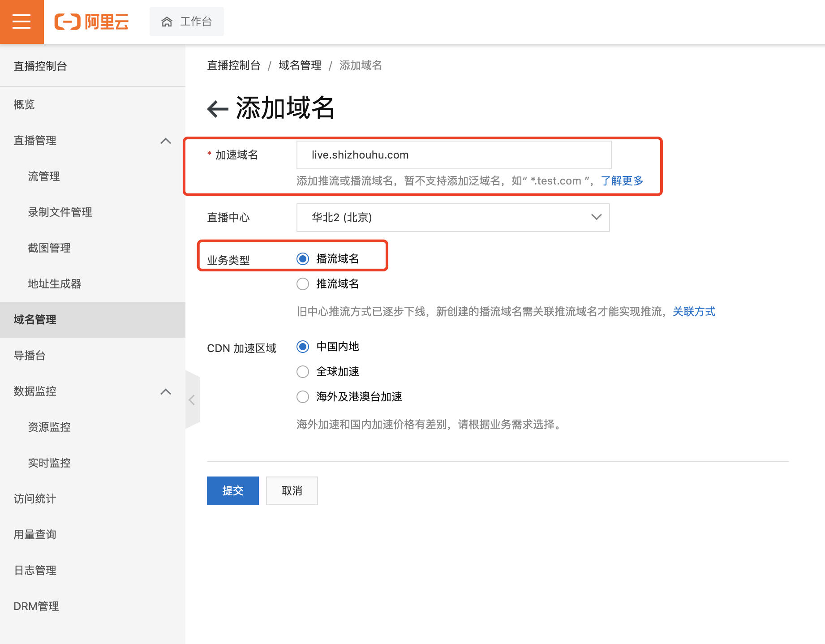Select the 播流域名 radio button
Screen dimensions: 825x644
point(303,259)
